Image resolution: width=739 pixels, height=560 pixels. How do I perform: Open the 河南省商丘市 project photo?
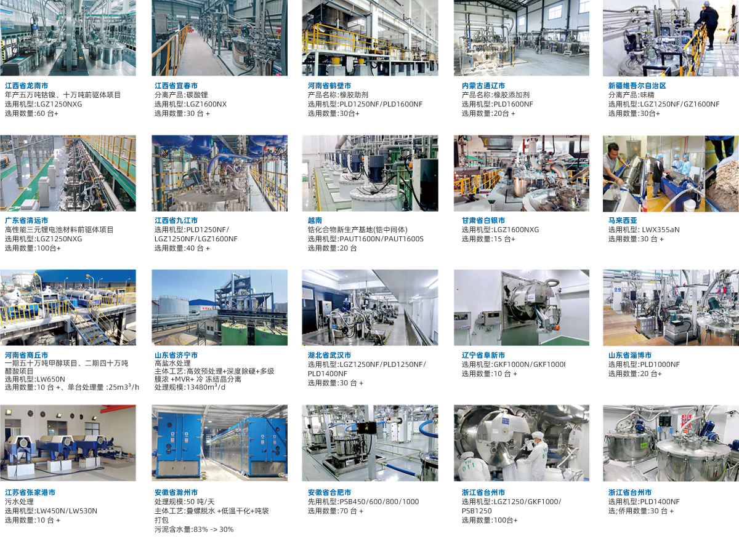68,308
